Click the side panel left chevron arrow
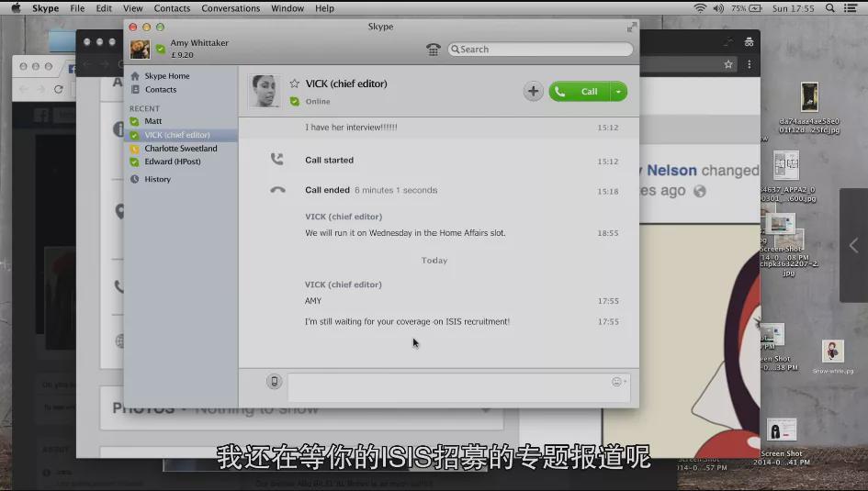The image size is (868, 491). click(x=853, y=245)
